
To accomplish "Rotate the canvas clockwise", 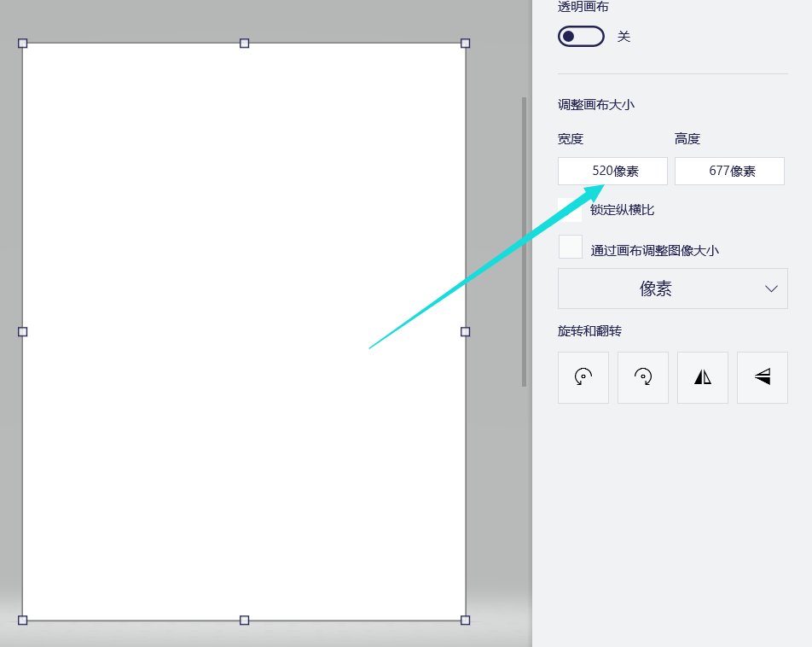I will (642, 377).
